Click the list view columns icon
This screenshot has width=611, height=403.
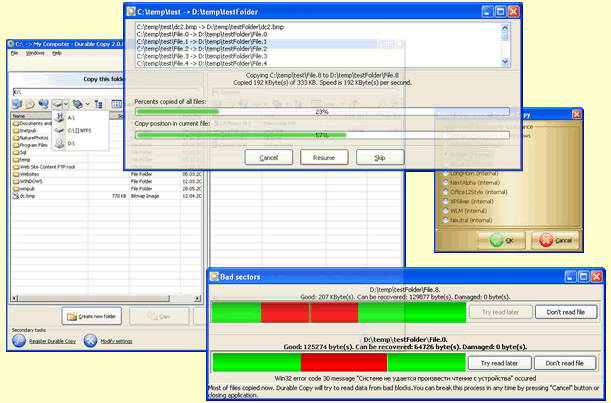coord(117,104)
